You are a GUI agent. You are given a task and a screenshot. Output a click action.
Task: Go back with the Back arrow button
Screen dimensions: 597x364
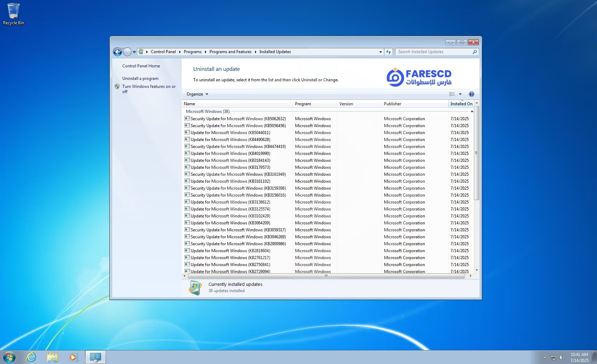pyautogui.click(x=118, y=52)
